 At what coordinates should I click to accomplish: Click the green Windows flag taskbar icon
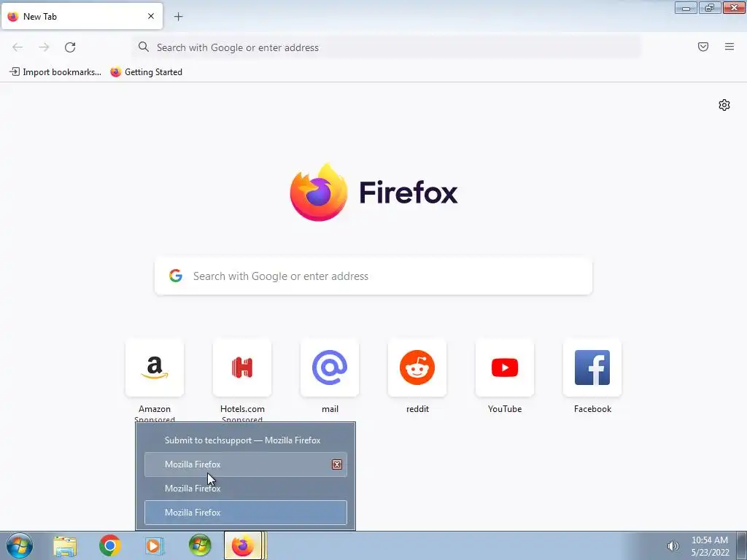tap(200, 545)
